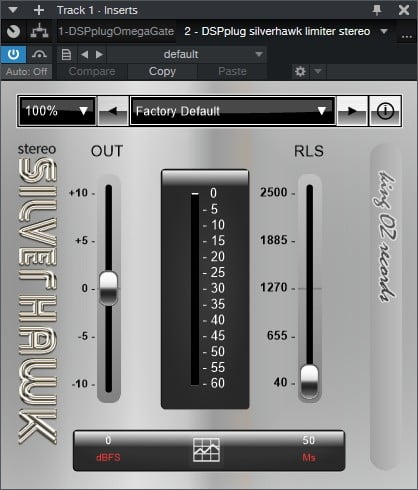The image size is (418, 490).
Task: Select next plugin preset right arrow
Action: [352, 111]
